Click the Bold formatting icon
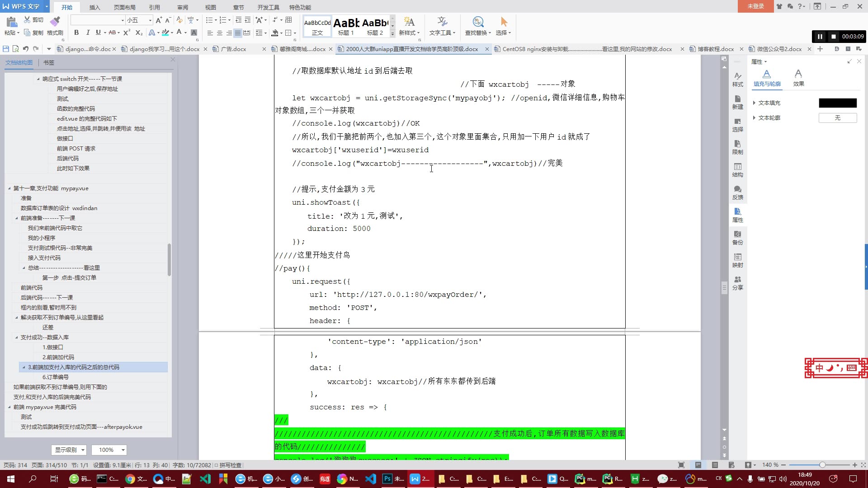This screenshot has height=488, width=868. coord(76,33)
